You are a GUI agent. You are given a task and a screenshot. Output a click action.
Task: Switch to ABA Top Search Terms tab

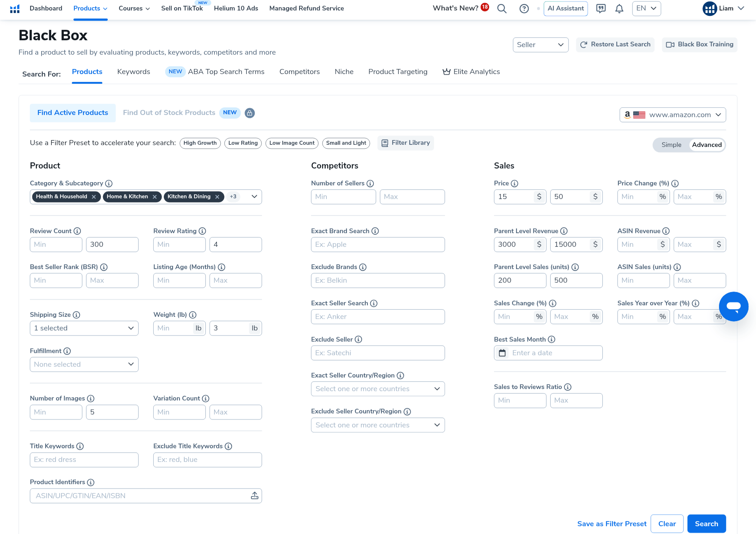point(226,72)
